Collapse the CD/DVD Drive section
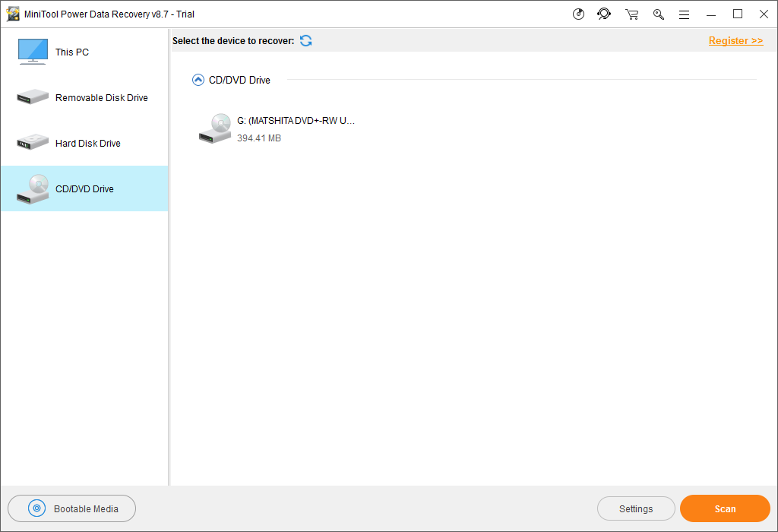This screenshot has width=778, height=532. 198,80
